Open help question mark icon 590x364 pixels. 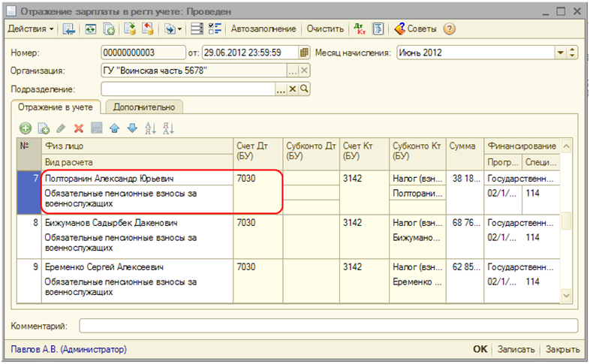(450, 29)
